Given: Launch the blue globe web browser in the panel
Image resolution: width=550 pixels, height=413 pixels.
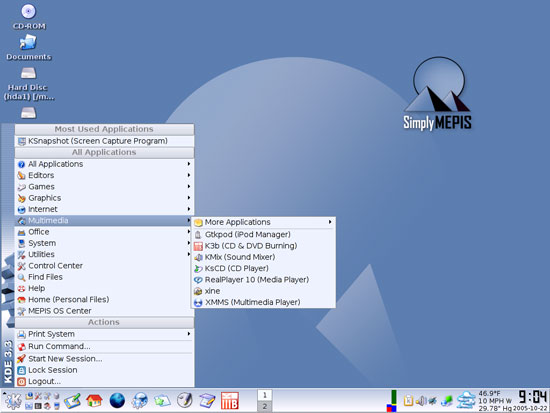Looking at the screenshot, I should coord(117,400).
